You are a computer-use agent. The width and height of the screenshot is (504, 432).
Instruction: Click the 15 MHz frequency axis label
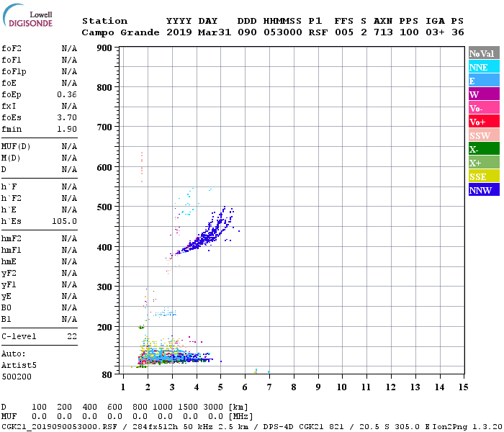pyautogui.click(x=464, y=387)
